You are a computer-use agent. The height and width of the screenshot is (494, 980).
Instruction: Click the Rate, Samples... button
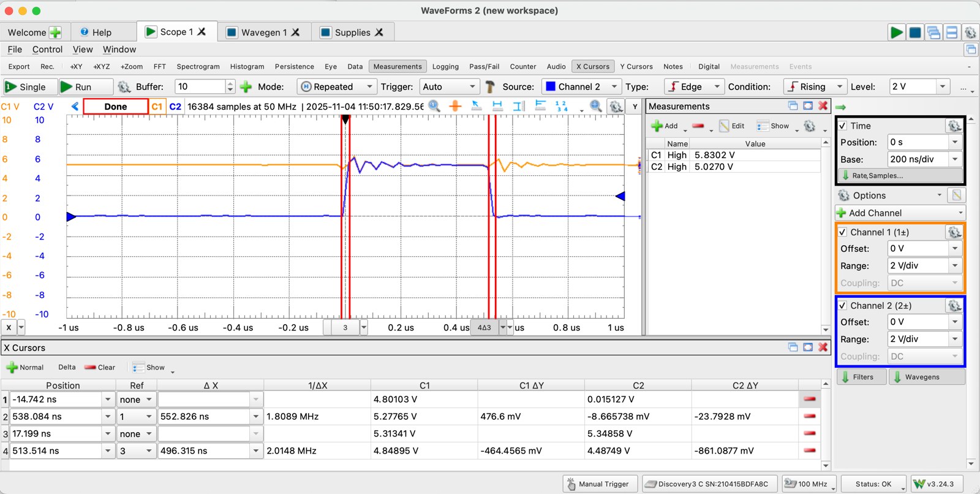(x=900, y=175)
